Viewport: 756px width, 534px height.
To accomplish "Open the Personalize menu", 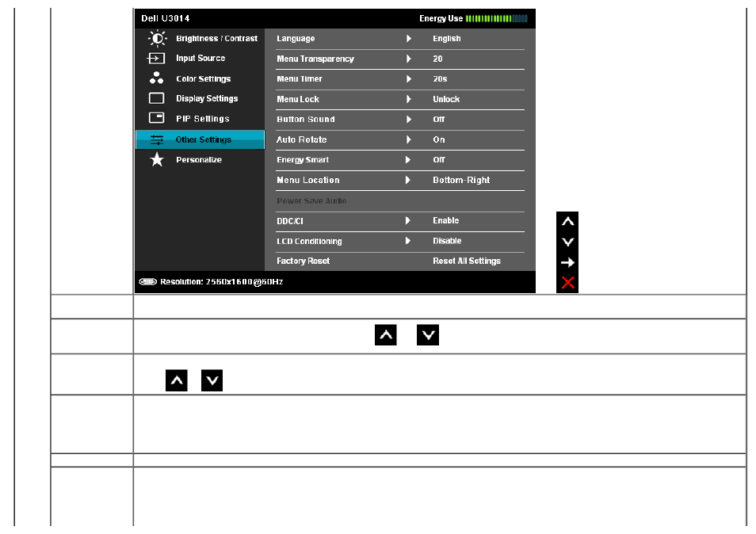I will coord(199,159).
